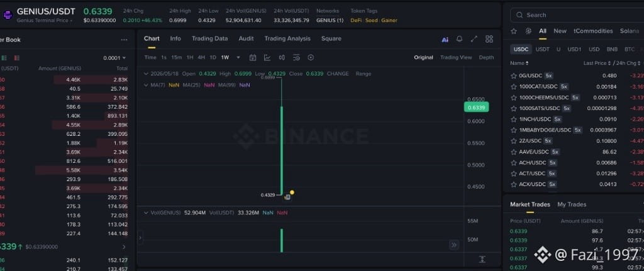Sort market list by Name
This screenshot has width=644, height=271.
pyautogui.click(x=519, y=64)
